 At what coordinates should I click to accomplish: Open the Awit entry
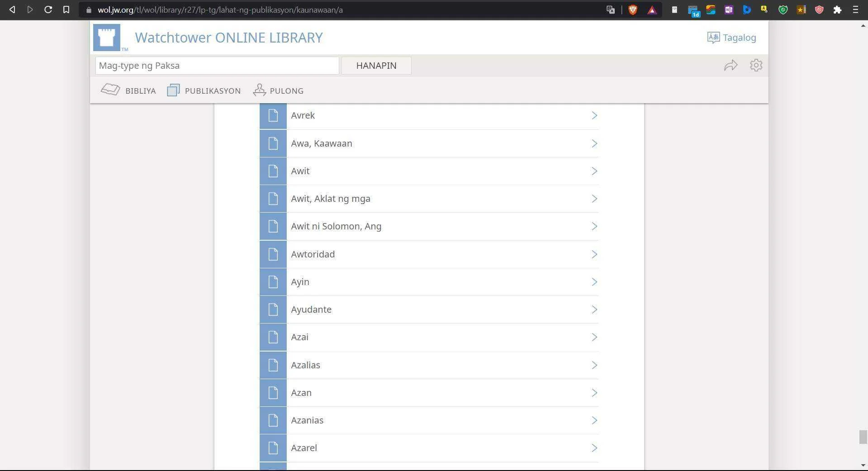point(429,171)
